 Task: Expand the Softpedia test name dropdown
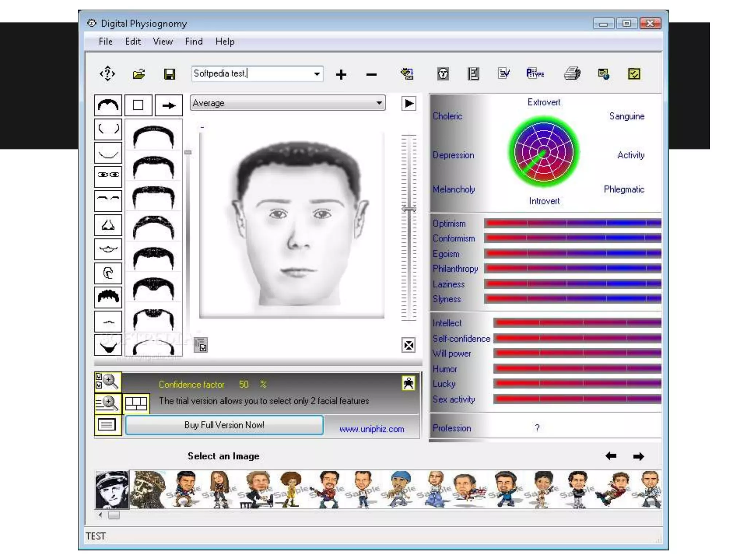317,74
